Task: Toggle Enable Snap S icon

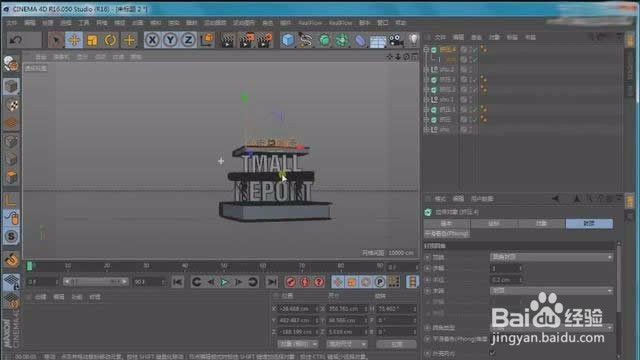Action: pyautogui.click(x=11, y=236)
